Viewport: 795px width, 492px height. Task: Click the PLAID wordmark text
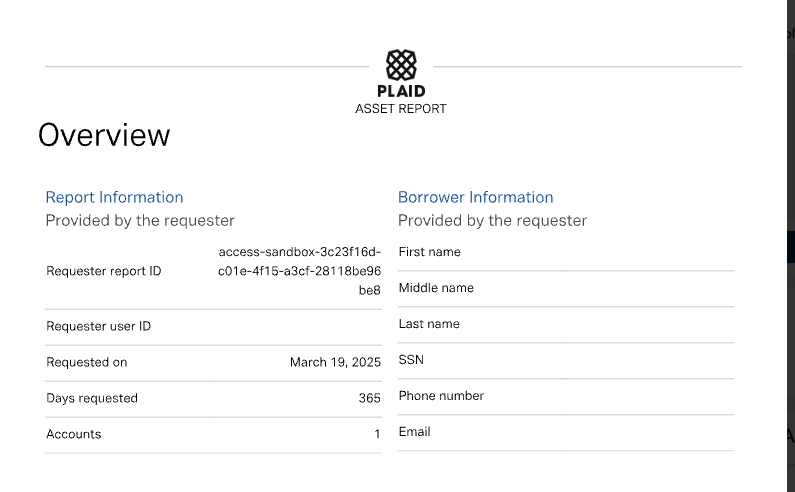(x=401, y=91)
